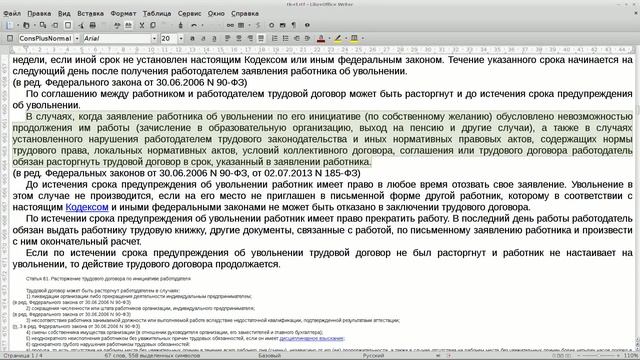The image size is (640, 360).
Task: Click the Clone formatting paintbrush icon
Action: point(180,25)
